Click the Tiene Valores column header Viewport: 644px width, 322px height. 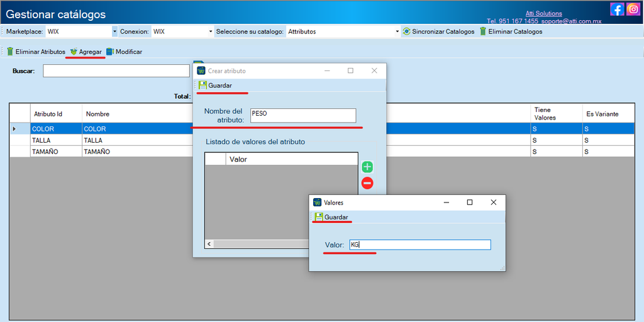[557, 114]
